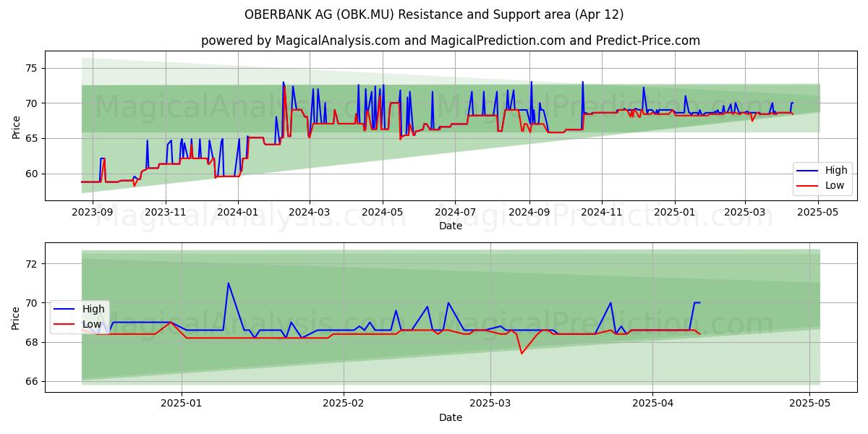Click the 2025-01 tick label in lower chart

pos(182,404)
